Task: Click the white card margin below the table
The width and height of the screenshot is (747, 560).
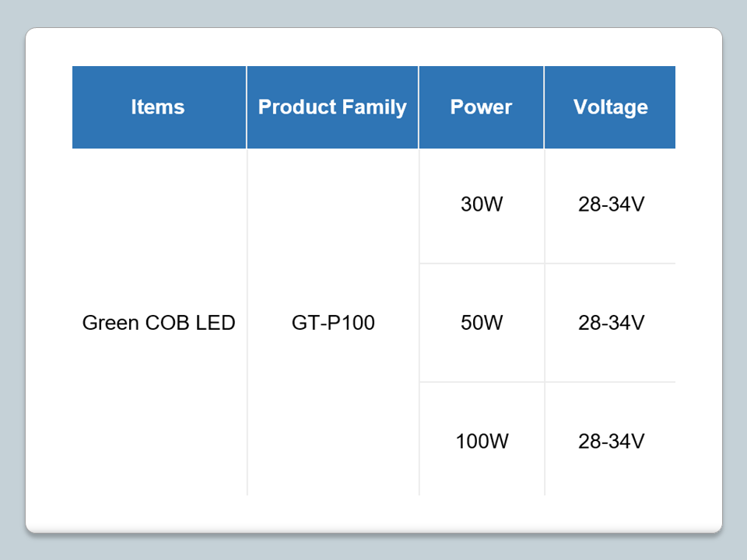Action: coord(373,513)
